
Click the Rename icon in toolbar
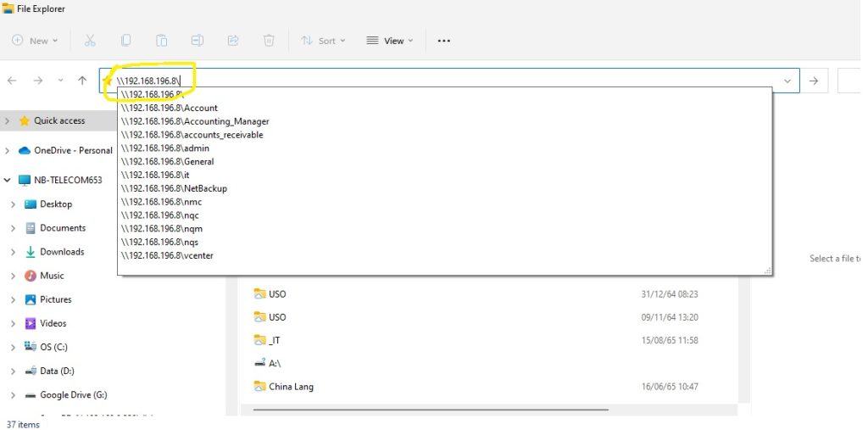(x=197, y=41)
